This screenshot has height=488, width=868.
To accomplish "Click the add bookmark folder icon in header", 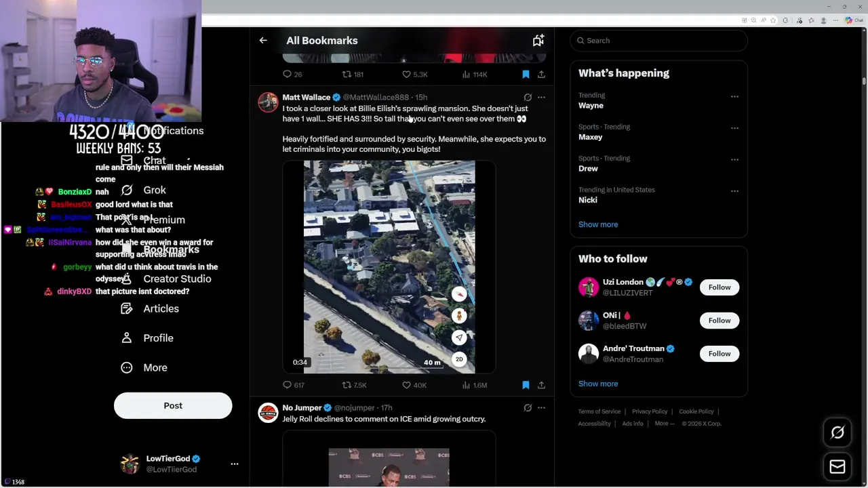I will [538, 41].
